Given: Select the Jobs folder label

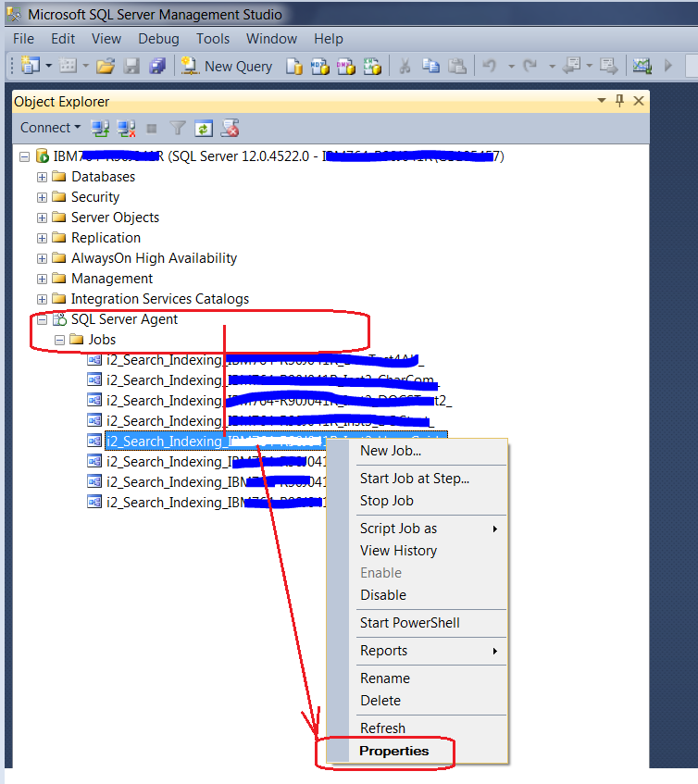Looking at the screenshot, I should [x=102, y=340].
